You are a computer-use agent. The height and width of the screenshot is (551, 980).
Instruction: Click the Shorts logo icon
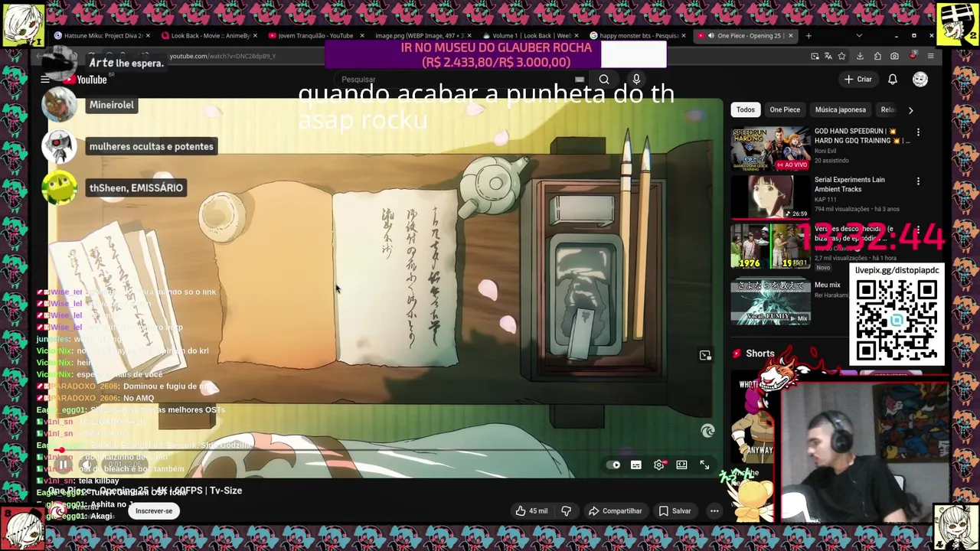pos(737,354)
